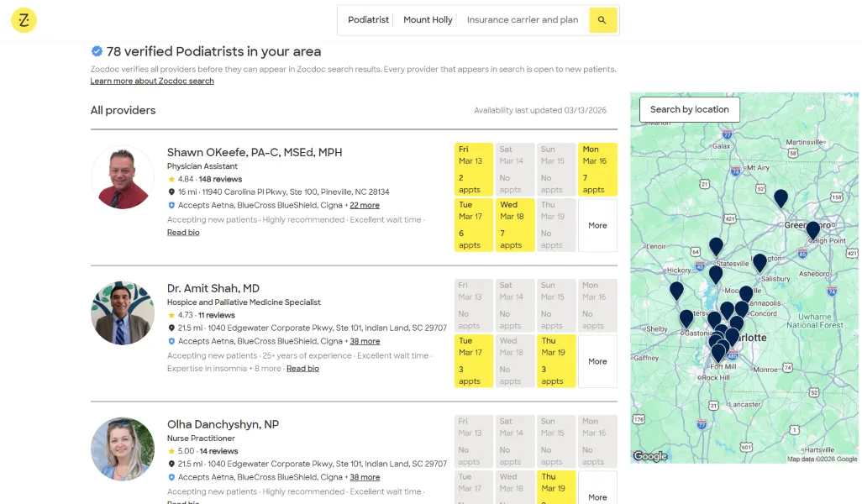This screenshot has height=504, width=862.
Task: Expand the 22 more insurance plans for Shawn OKeefe
Action: [x=365, y=205]
